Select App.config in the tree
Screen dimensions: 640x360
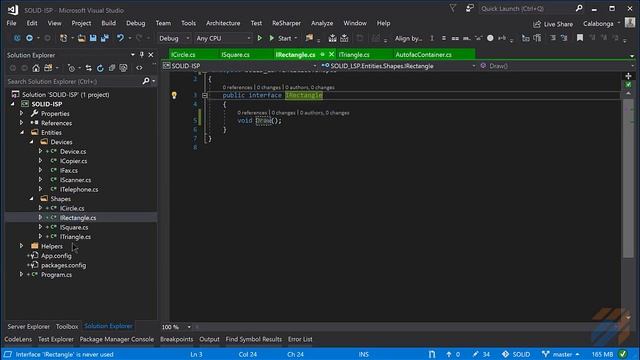click(x=56, y=256)
